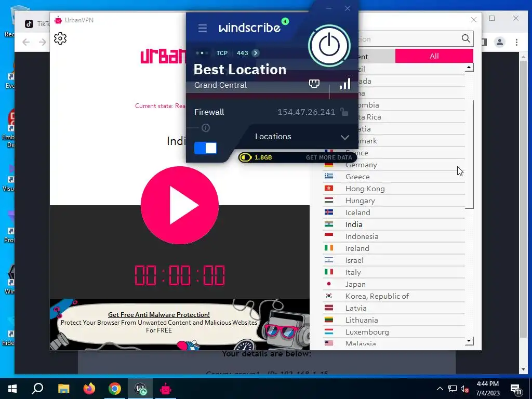Click the UrbanVPN location search field

pos(409,39)
